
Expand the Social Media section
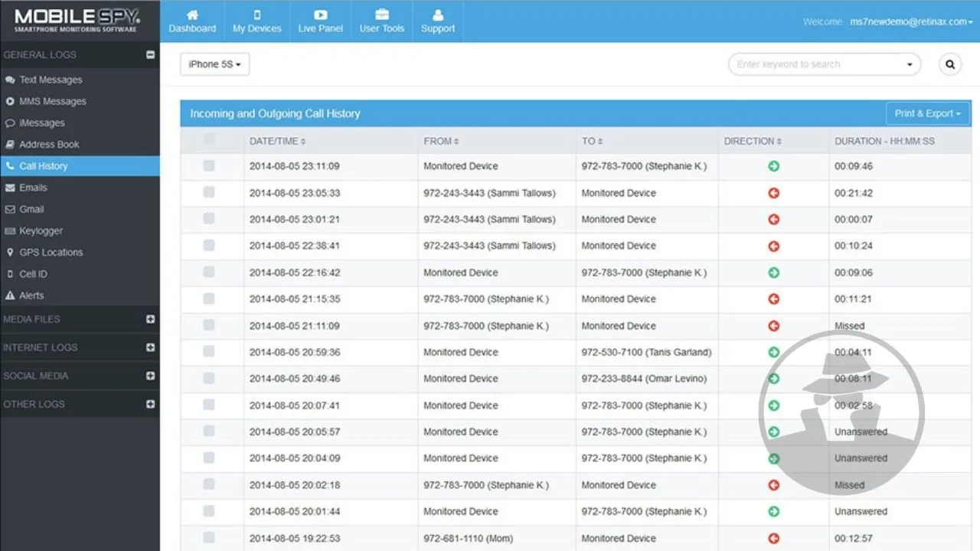150,376
